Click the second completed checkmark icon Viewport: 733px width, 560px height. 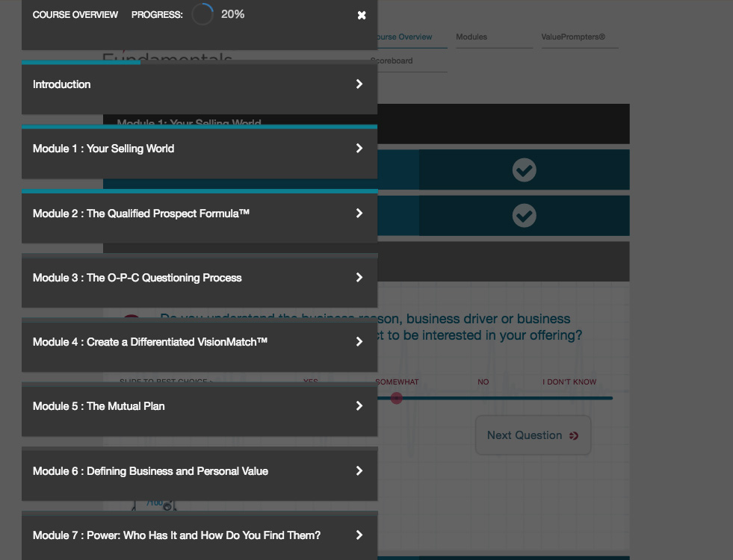(x=524, y=216)
